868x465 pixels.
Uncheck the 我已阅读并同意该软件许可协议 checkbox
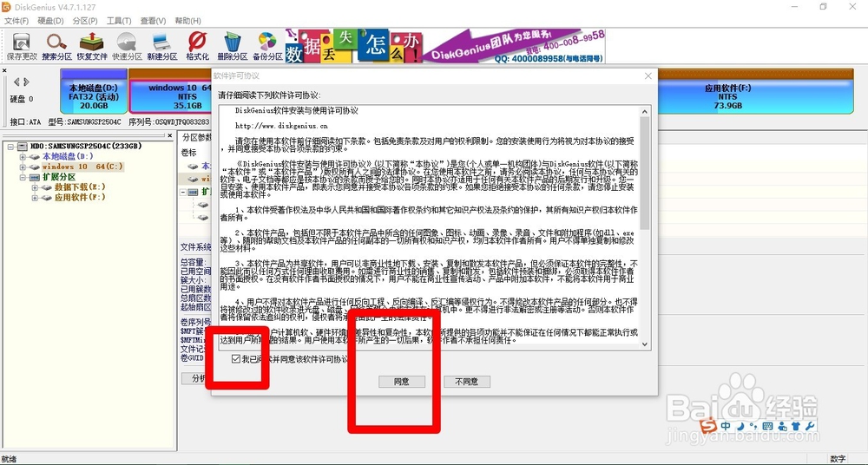(236, 359)
